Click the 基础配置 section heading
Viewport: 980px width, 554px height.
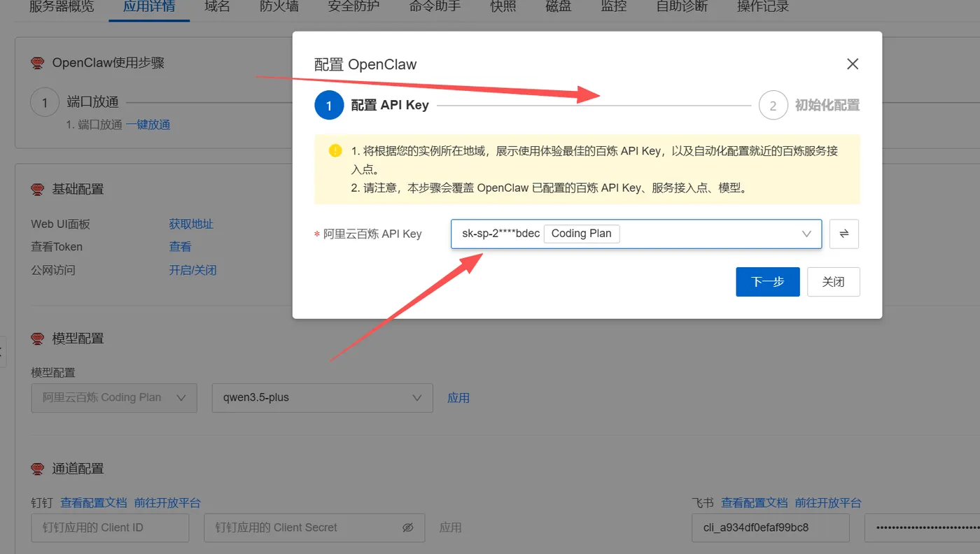78,189
